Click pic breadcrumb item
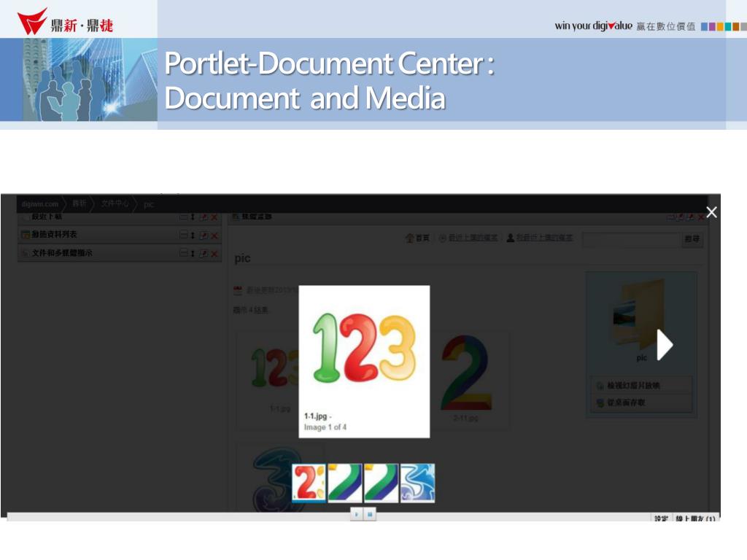Screen dimensions: 747x560 coord(149,204)
